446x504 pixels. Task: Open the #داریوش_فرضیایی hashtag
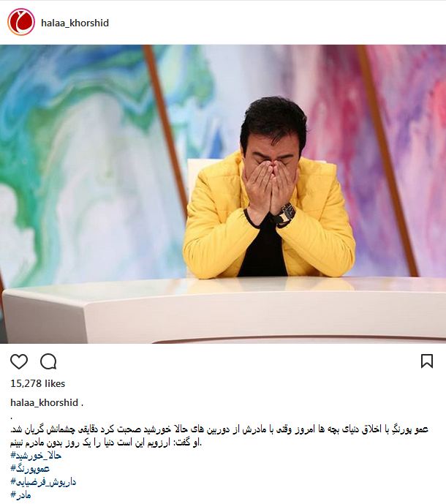click(43, 482)
